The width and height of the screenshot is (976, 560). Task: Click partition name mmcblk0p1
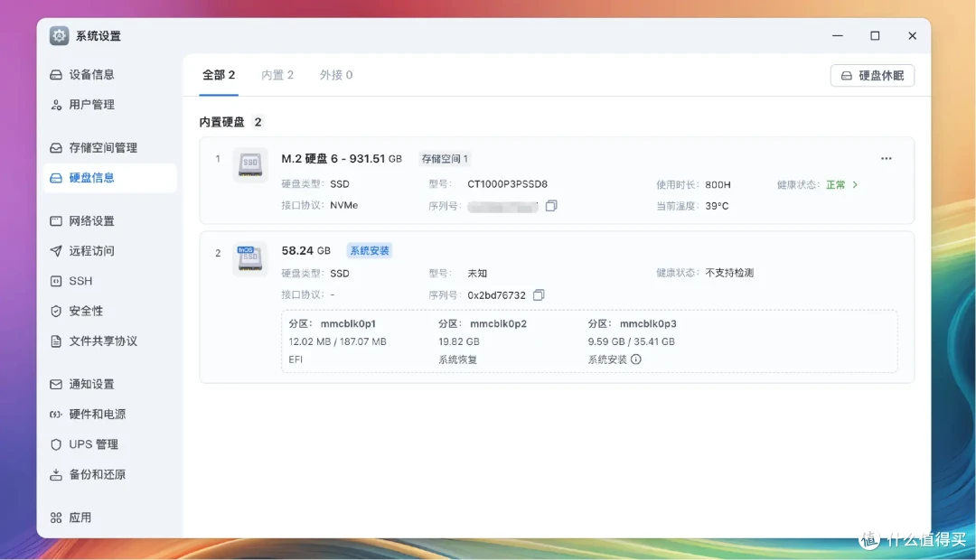348,323
